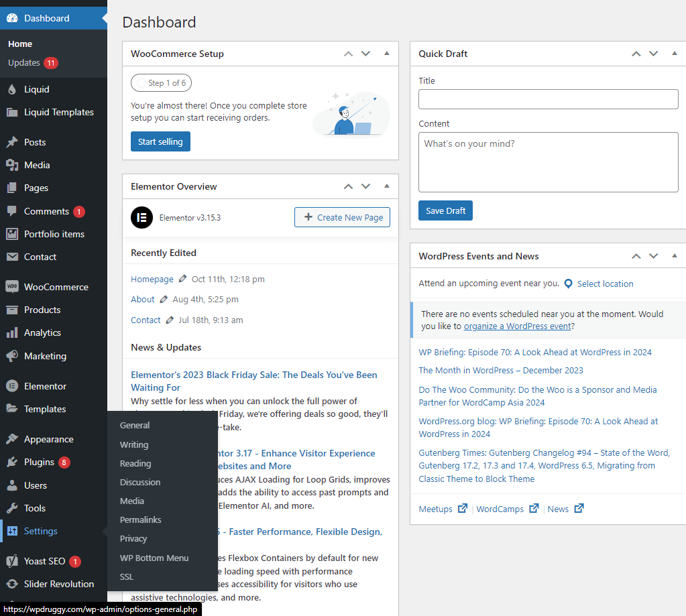686x616 pixels.
Task: Move WooCommerce Setup widget up
Action: (348, 54)
